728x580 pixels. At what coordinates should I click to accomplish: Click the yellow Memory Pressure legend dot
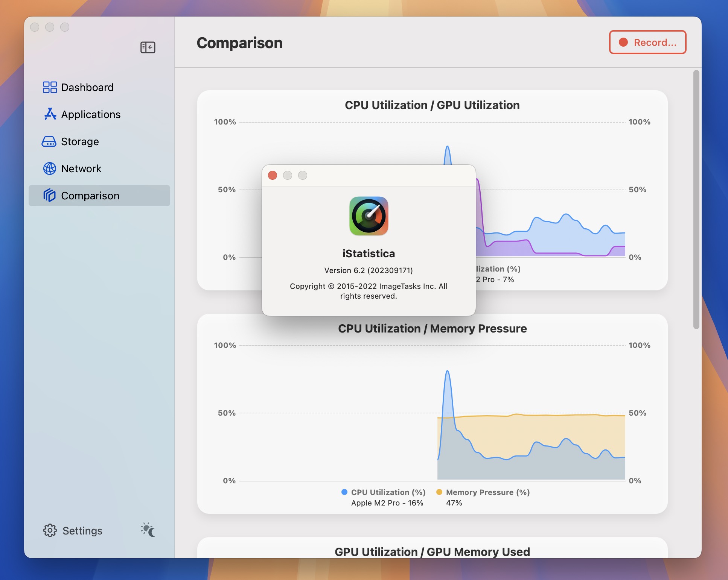pyautogui.click(x=439, y=492)
